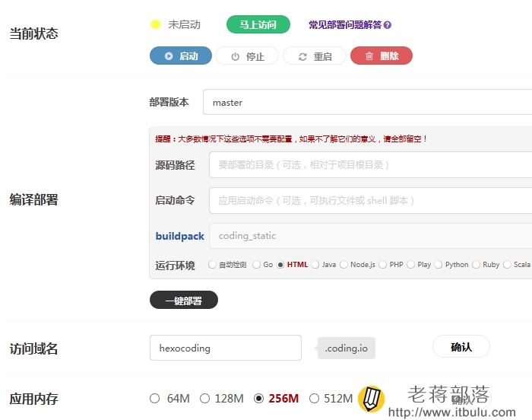
Task: Click the 部署版本 master input field
Action: click(x=367, y=102)
